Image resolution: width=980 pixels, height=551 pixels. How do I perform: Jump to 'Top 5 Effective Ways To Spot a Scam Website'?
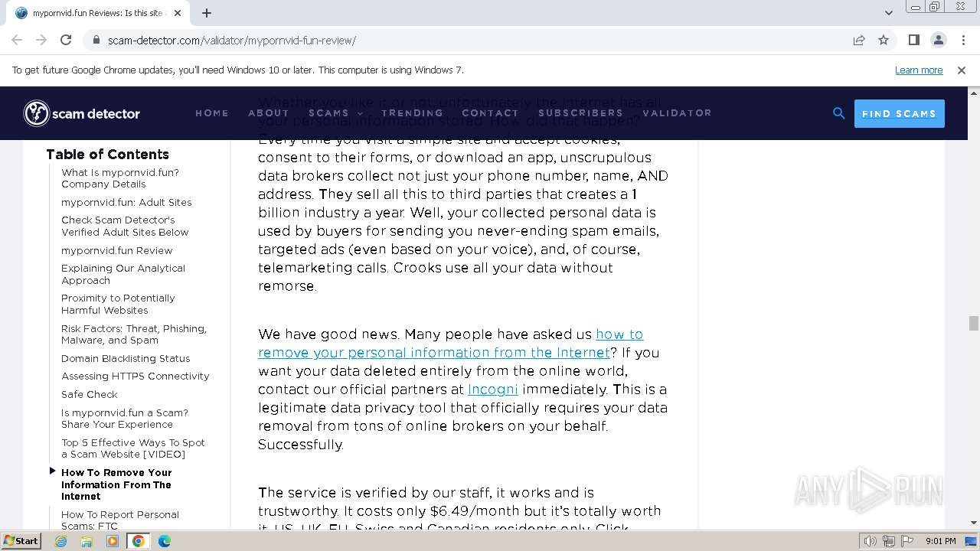coord(133,448)
